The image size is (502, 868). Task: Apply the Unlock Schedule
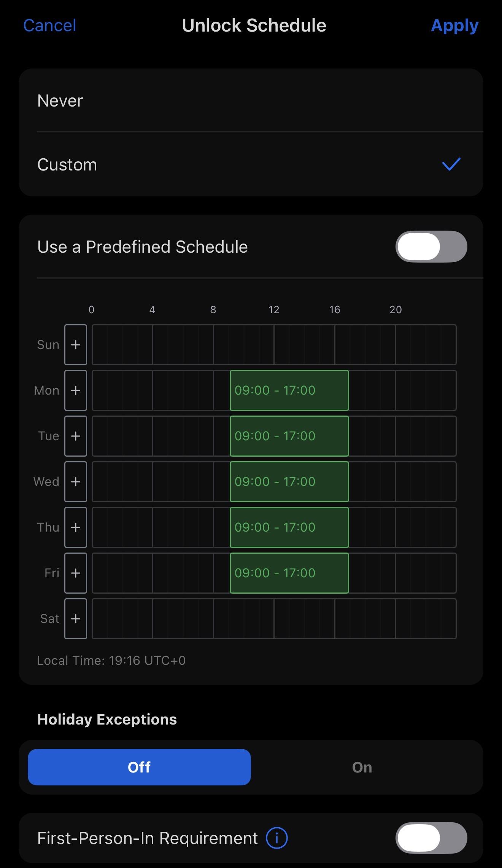tap(455, 25)
